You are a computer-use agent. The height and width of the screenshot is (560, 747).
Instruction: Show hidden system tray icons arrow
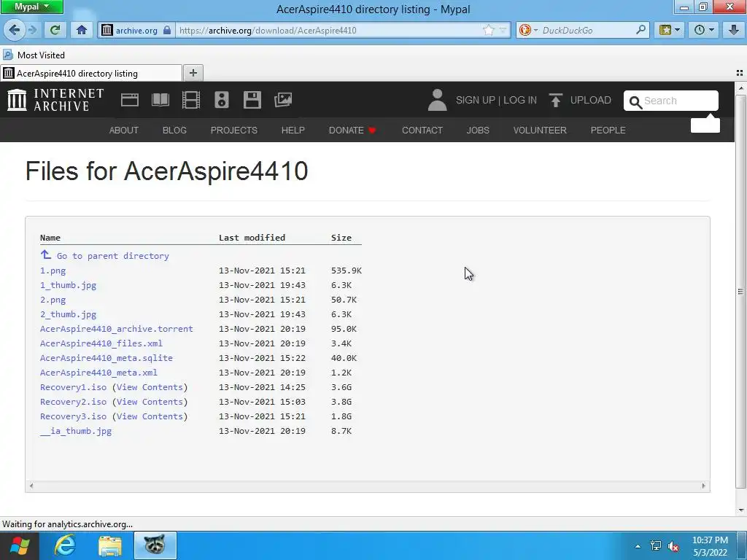[x=638, y=545]
